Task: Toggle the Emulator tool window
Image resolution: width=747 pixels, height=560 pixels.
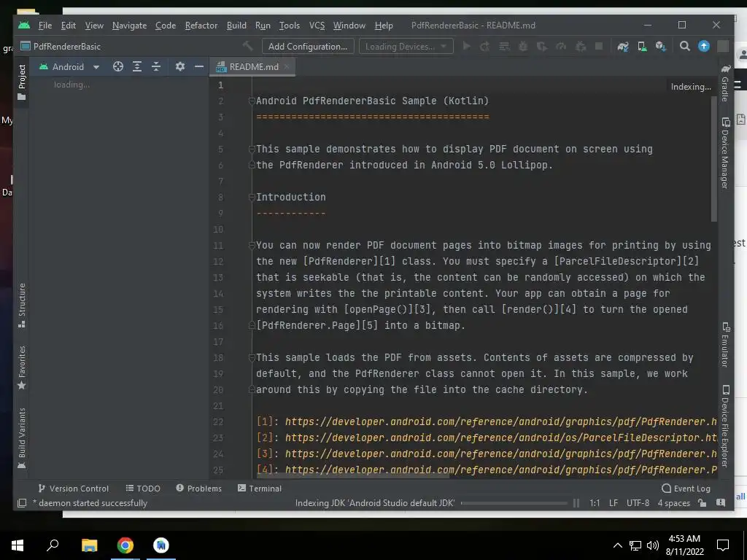Action: click(x=725, y=344)
